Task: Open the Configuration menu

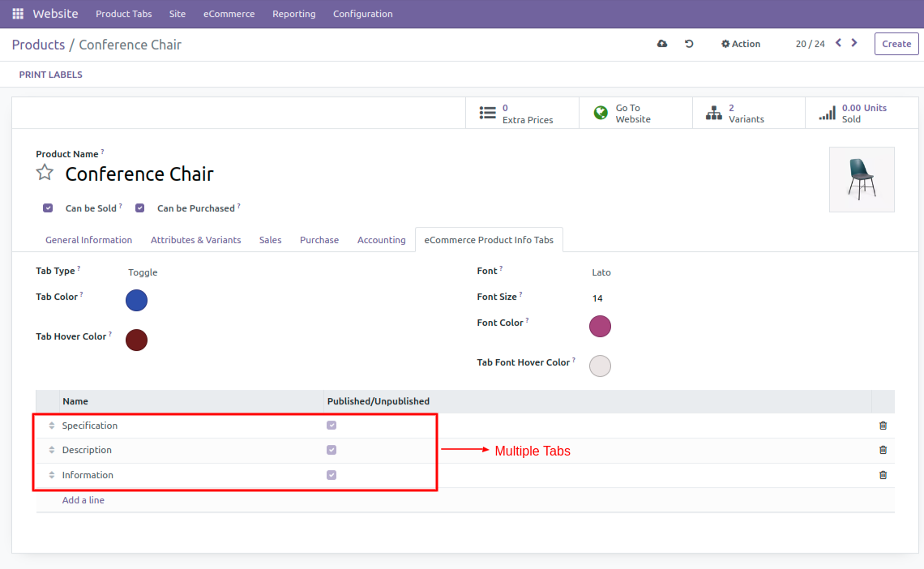Action: tap(363, 14)
